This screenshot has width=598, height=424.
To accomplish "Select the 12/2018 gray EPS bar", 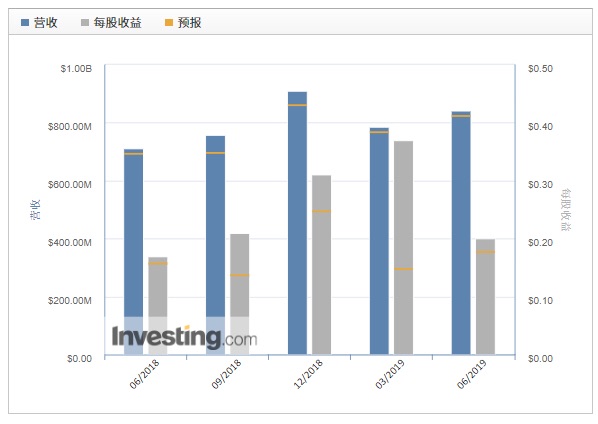I will (322, 265).
